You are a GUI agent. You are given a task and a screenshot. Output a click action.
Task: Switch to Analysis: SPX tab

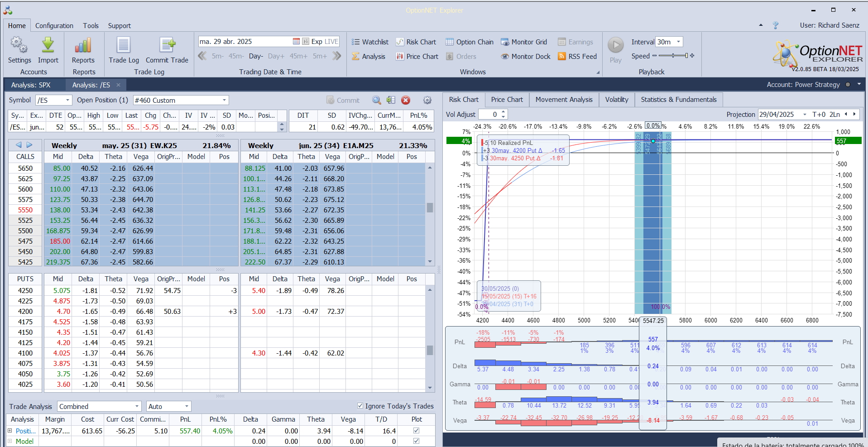[31, 85]
